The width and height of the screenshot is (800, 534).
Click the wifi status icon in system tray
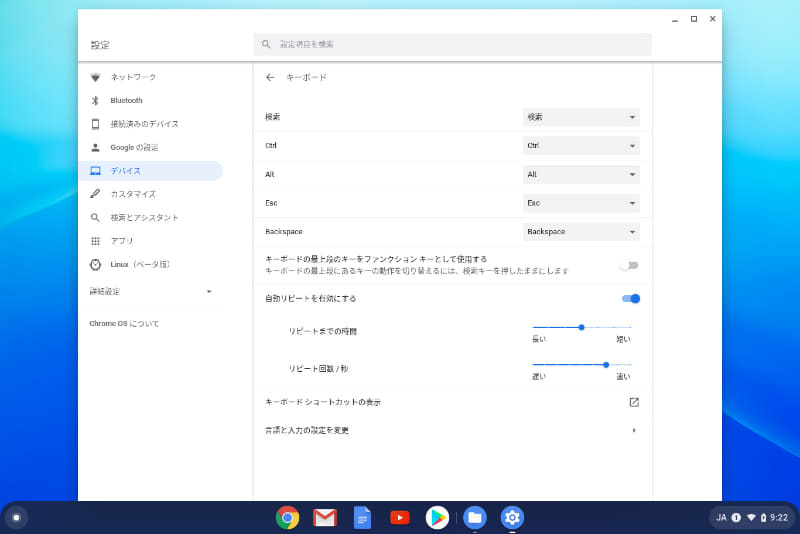pyautogui.click(x=751, y=518)
